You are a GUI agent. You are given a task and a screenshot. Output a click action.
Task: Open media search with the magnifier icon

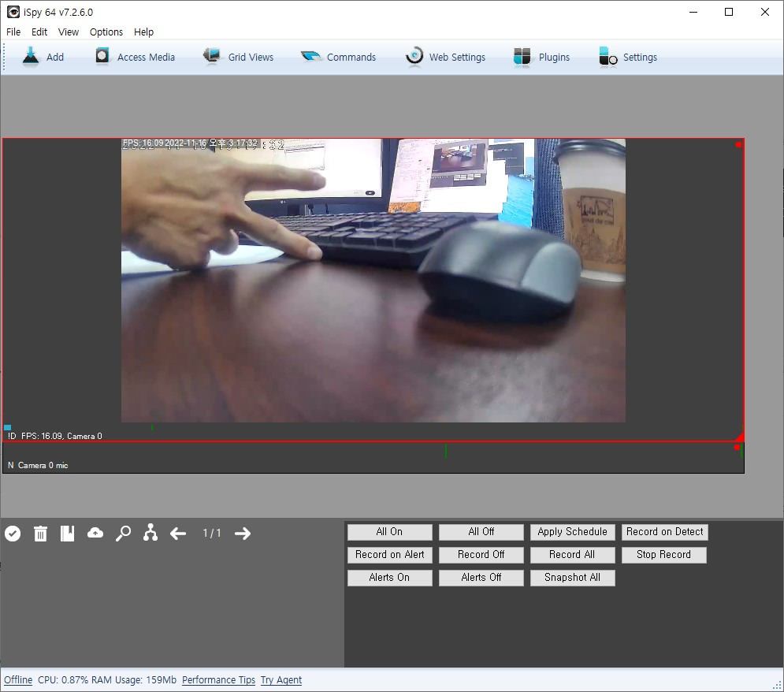click(123, 533)
